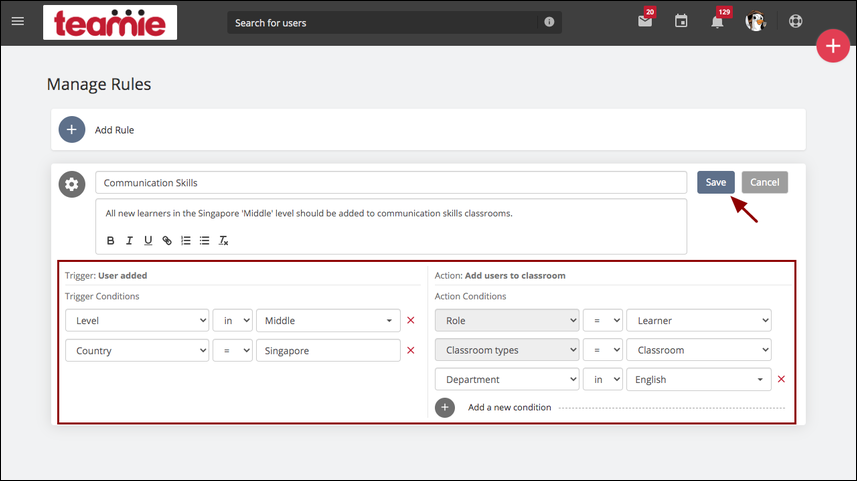Click the red floating plus button
Image resolution: width=857 pixels, height=481 pixels.
pyautogui.click(x=832, y=46)
